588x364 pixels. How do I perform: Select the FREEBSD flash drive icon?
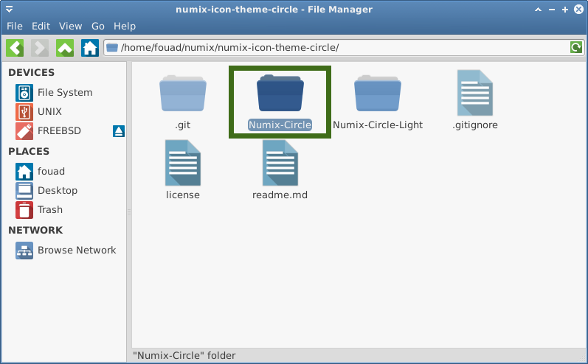tap(24, 130)
